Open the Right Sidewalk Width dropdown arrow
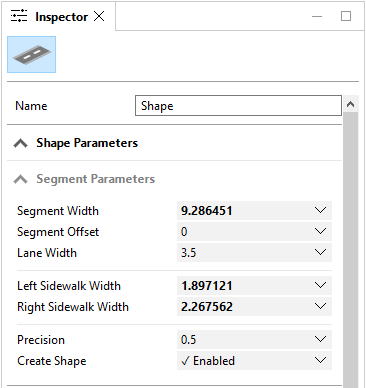366x388 pixels. coord(320,306)
